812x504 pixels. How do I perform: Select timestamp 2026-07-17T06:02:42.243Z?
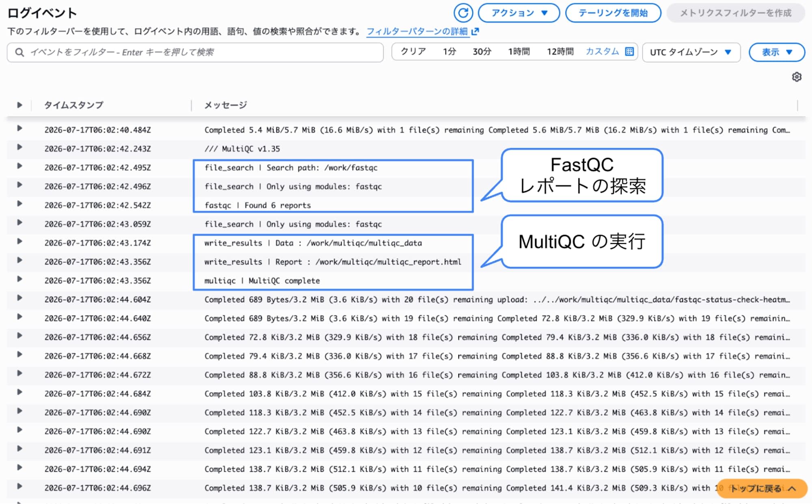(x=97, y=149)
